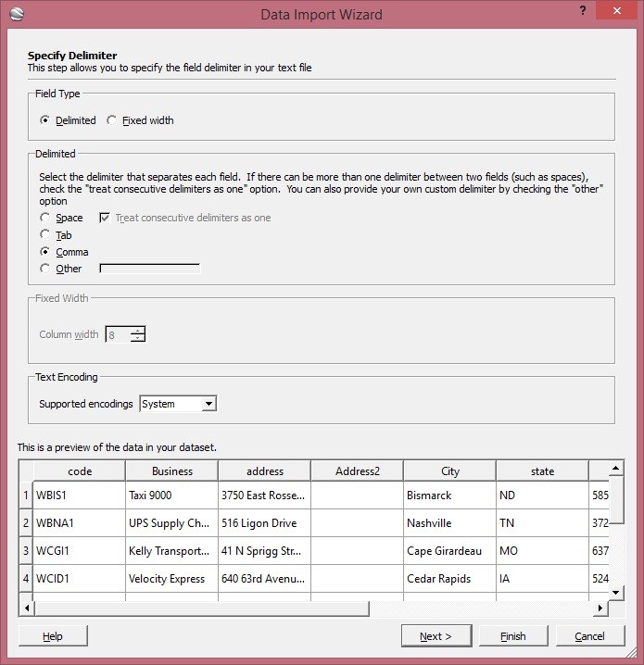
Task: Increase the column width with up arrow
Action: tap(138, 331)
